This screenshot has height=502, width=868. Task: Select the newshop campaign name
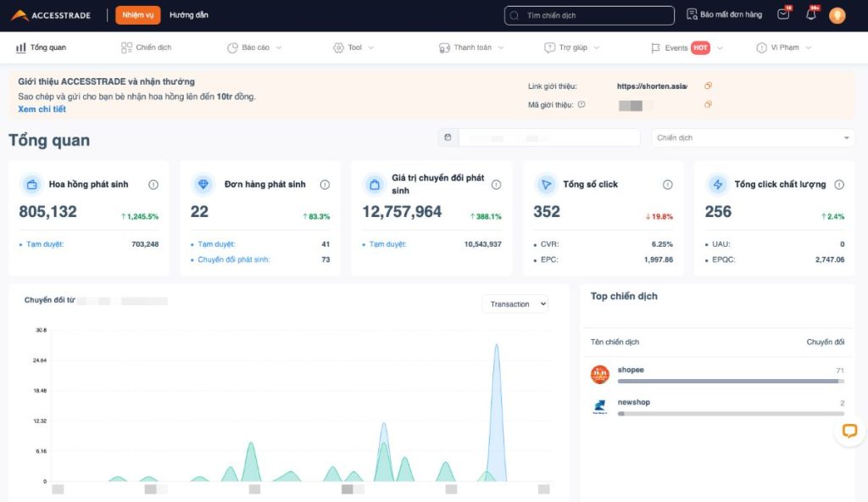[x=633, y=402]
